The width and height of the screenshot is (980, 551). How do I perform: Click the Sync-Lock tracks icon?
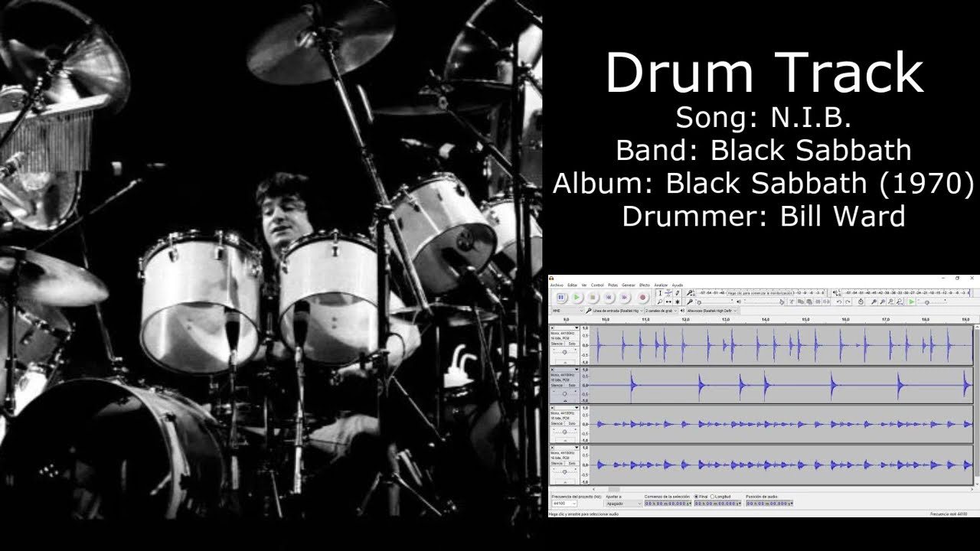coord(861,302)
